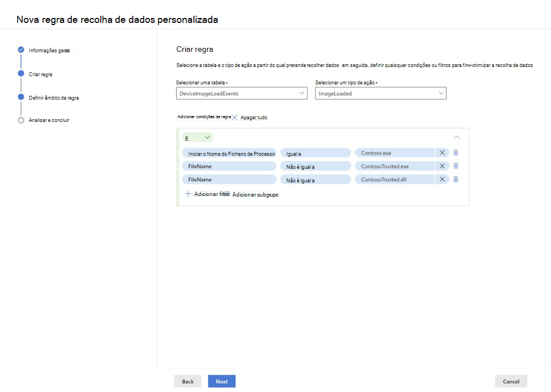This screenshot has height=392, width=551.
Task: Go to the Informações gerais step
Action: click(49, 51)
